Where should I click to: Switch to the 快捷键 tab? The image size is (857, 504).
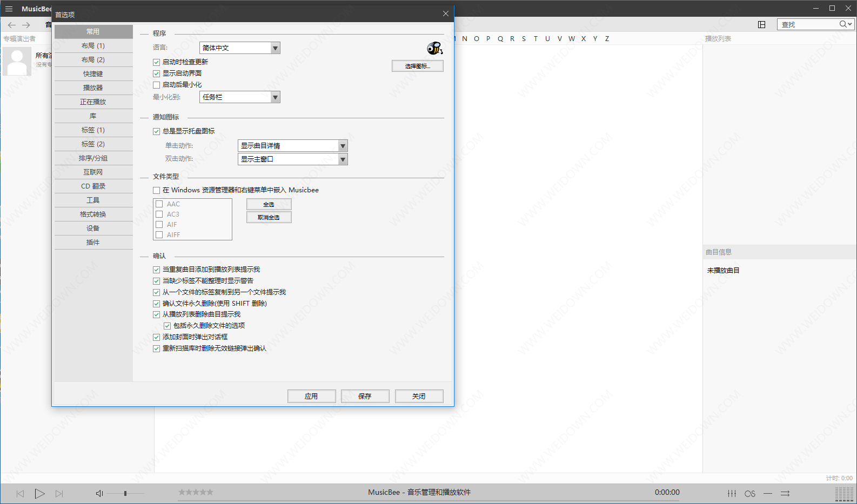click(93, 74)
